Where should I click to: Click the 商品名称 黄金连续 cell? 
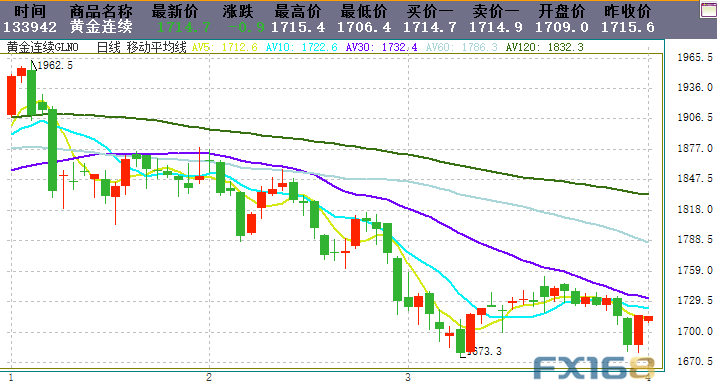pos(102,27)
